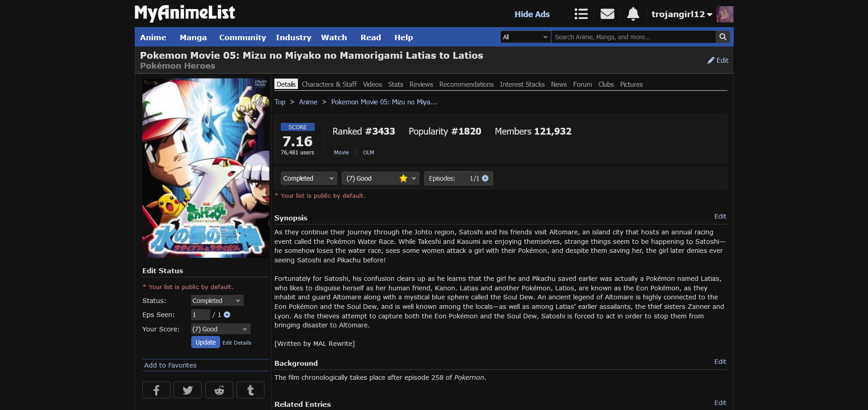Share on Reddit
868x410 pixels.
219,390
